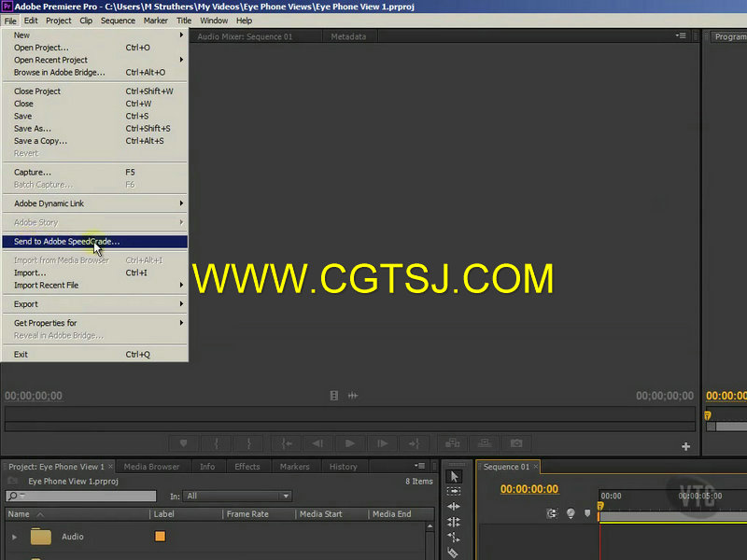Image resolution: width=747 pixels, height=560 pixels.
Task: Switch to Media Browser tab
Action: pos(151,467)
